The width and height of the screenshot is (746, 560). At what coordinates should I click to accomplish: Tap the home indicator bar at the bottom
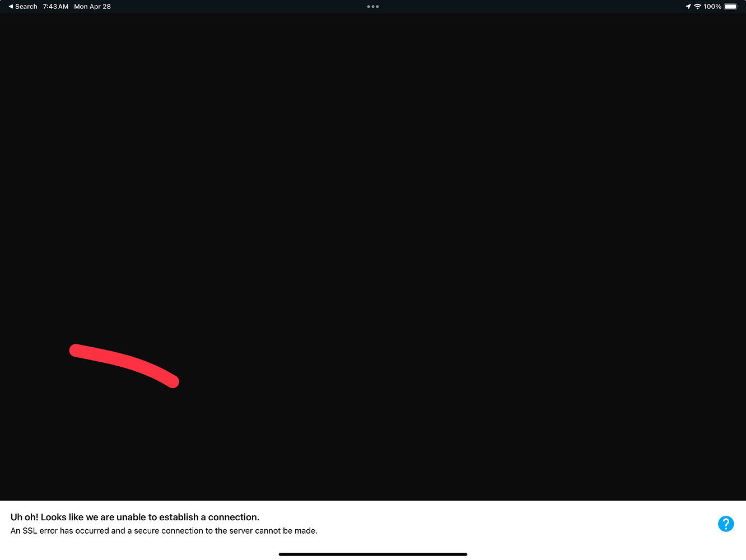[372, 554]
